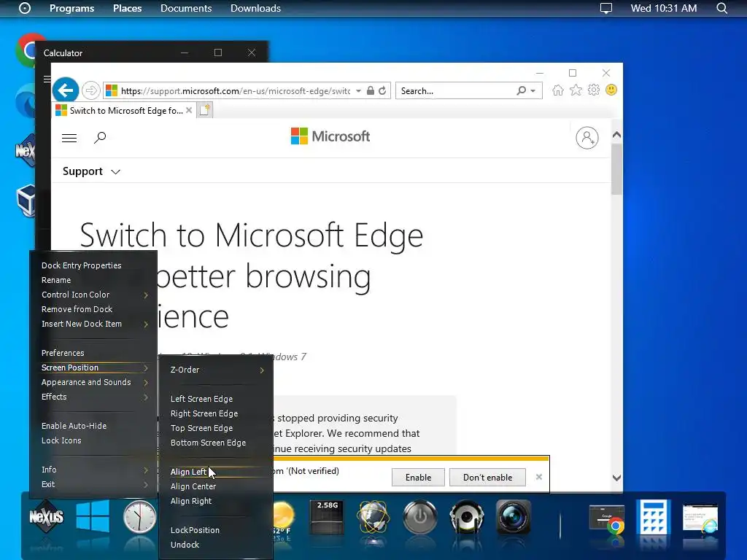Click the Enable button in notification bar

pyautogui.click(x=418, y=477)
